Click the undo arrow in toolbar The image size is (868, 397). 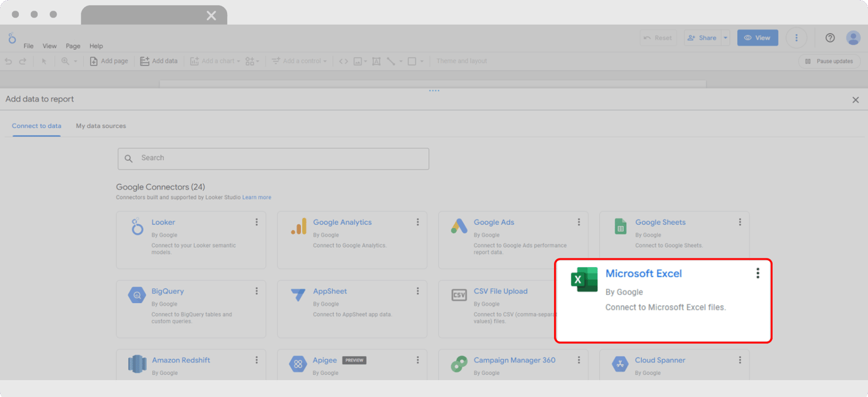(8, 61)
